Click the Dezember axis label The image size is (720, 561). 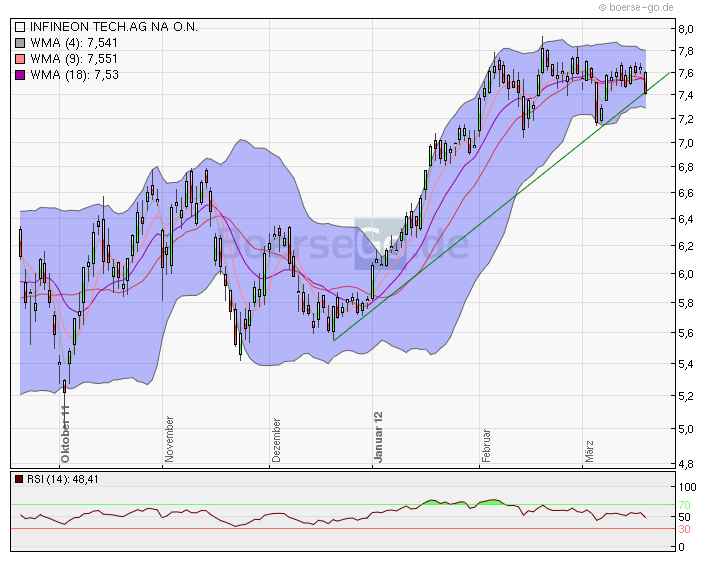click(276, 440)
